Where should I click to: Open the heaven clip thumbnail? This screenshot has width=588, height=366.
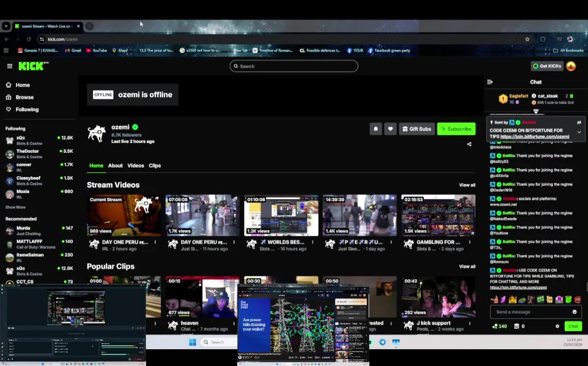[202, 297]
